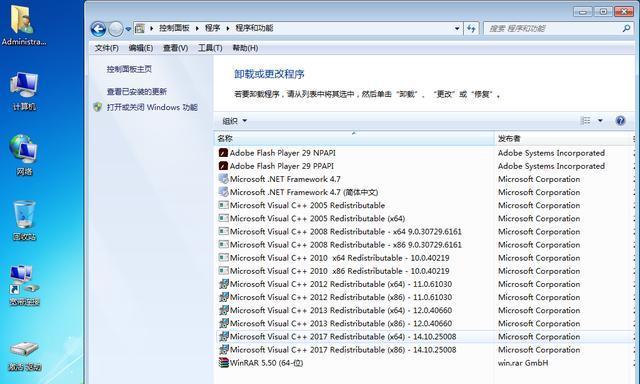This screenshot has width=640, height=384.
Task: Click Visual C++ 2005 Redistributable (x64) icon
Action: (223, 218)
